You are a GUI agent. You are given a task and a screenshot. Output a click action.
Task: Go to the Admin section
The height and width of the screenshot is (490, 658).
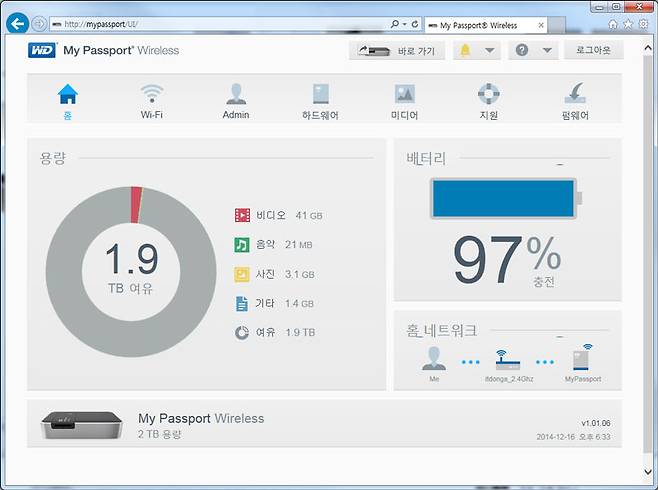pos(236,95)
